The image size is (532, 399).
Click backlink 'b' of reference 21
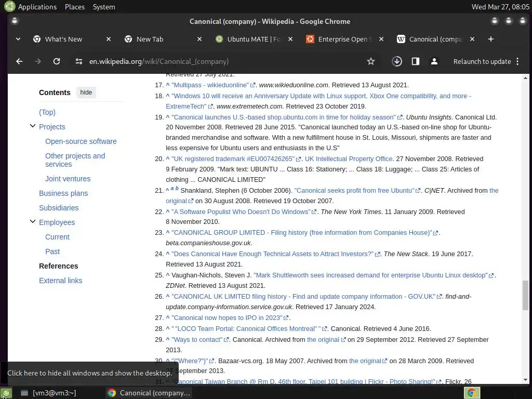[177, 189]
